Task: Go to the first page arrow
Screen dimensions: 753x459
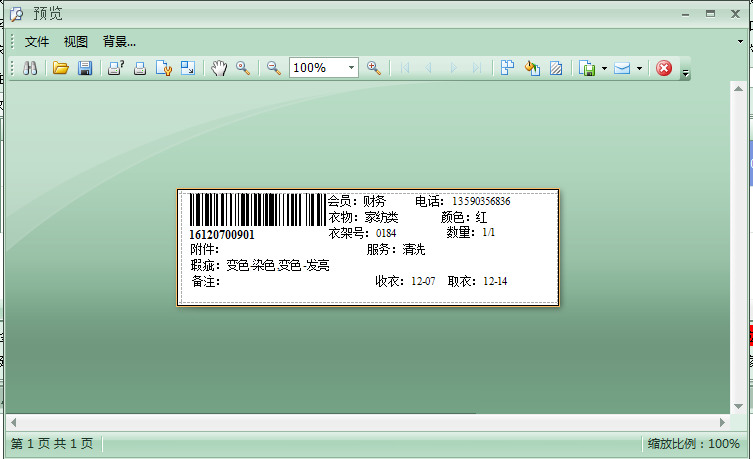Action: pos(405,68)
